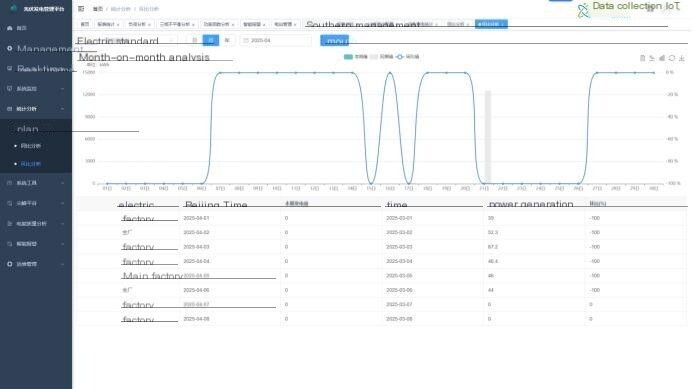Image resolution: width=692 pixels, height=389 pixels.
Task: Select the 日 (day) period option
Action: pos(194,40)
